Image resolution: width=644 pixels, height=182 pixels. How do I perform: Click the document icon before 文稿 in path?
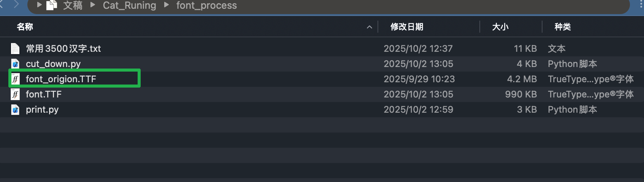pyautogui.click(x=51, y=5)
